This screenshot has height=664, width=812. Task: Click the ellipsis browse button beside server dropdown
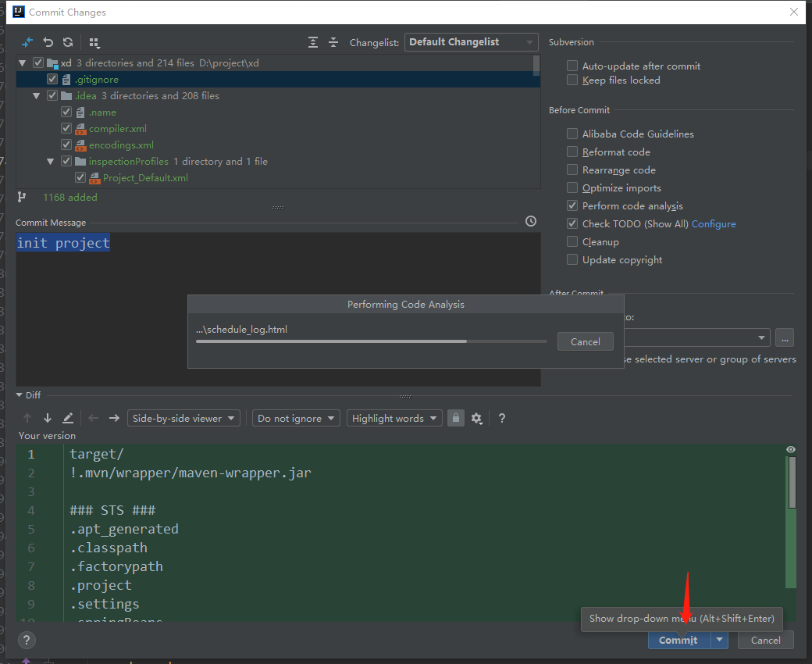(x=785, y=337)
